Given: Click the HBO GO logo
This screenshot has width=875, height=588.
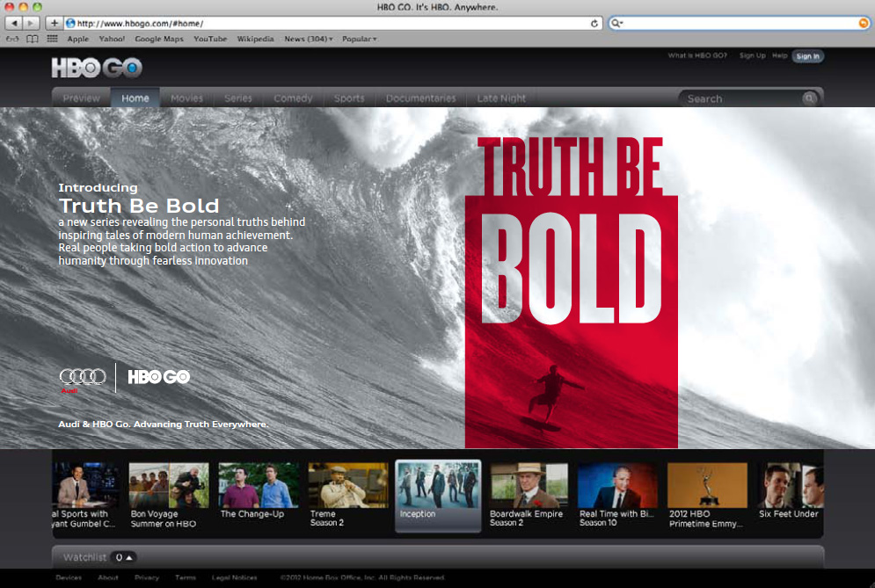Looking at the screenshot, I should tap(96, 67).
